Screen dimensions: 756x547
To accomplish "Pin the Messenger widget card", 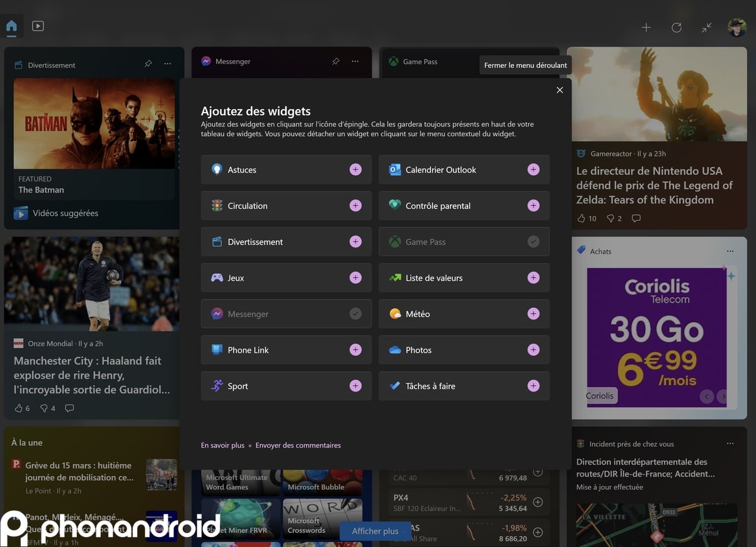I will pos(336,62).
